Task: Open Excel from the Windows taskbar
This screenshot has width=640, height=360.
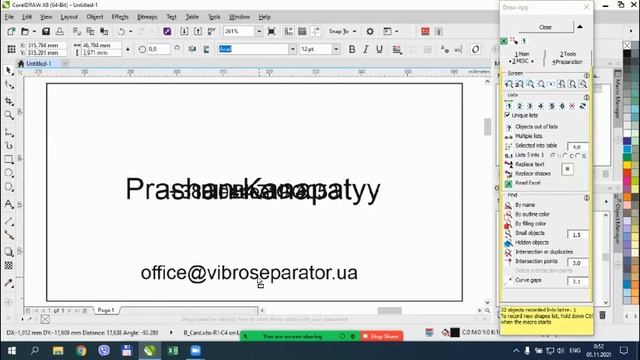Action: pos(173,351)
